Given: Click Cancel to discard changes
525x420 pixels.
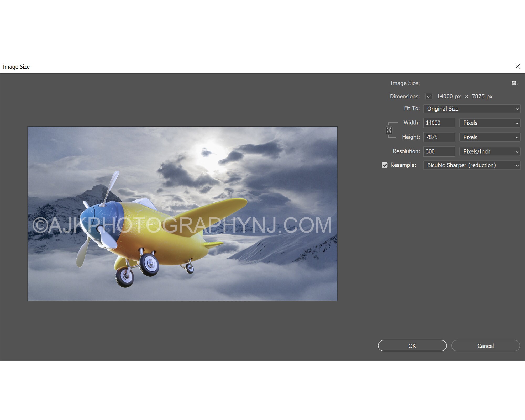Looking at the screenshot, I should 486,346.
